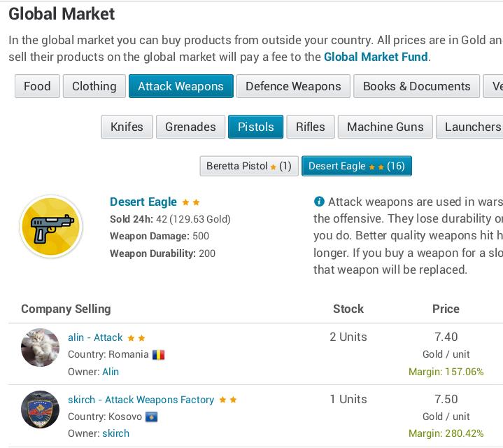Open owner skirch profile link

pyautogui.click(x=116, y=433)
